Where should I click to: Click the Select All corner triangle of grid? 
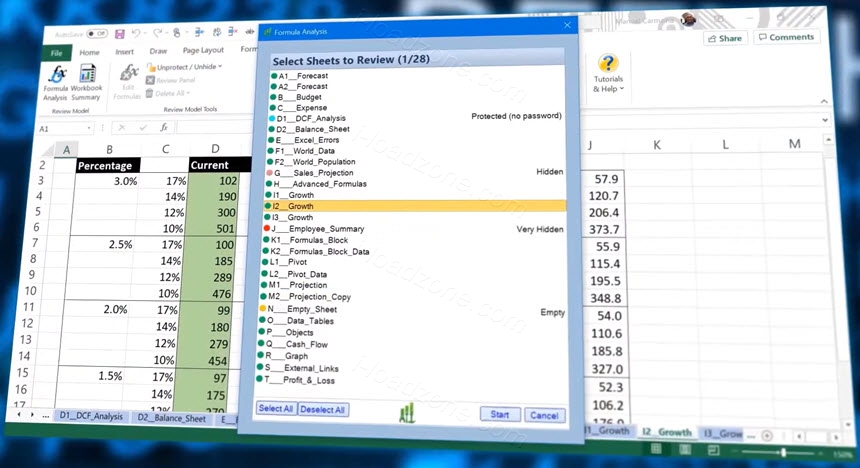click(48, 150)
